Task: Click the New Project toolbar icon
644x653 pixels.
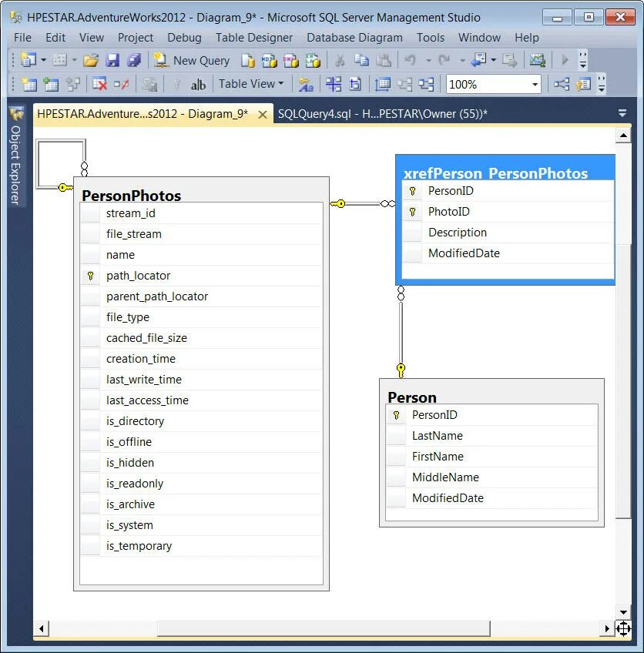Action: pos(28,60)
